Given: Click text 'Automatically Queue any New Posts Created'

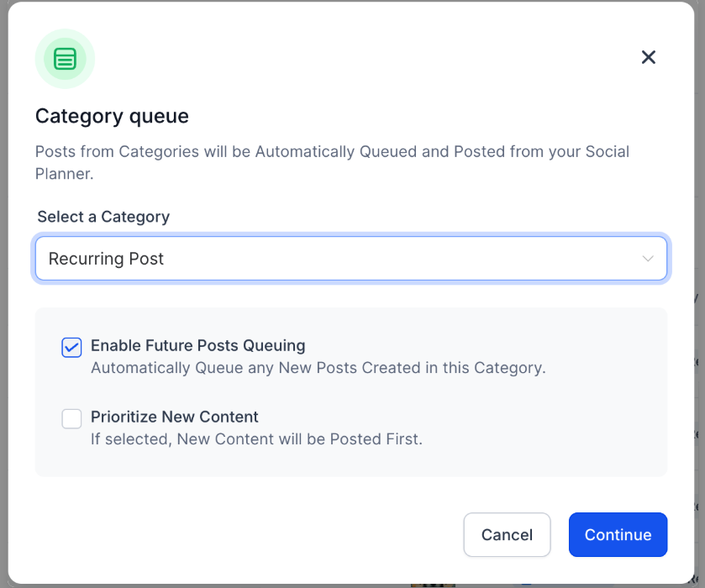Looking at the screenshot, I should coord(258,368).
